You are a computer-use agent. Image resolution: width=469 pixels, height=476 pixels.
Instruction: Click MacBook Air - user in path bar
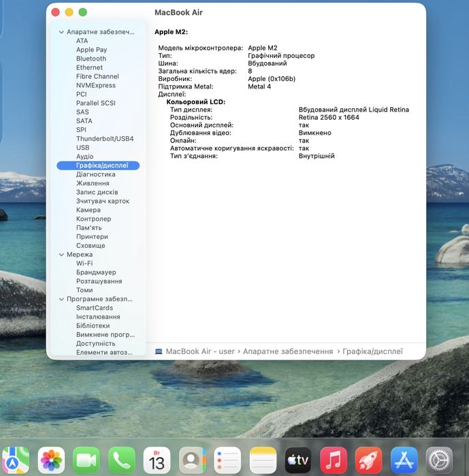pos(200,351)
